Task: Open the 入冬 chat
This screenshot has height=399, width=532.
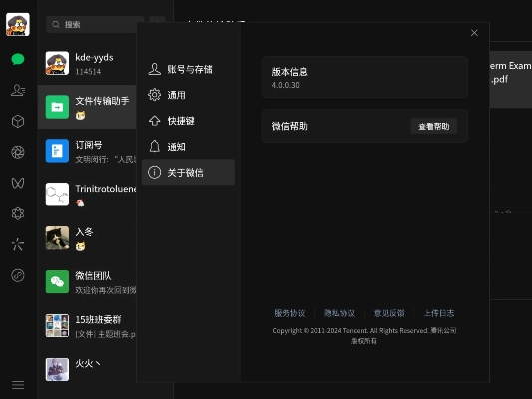Action: (87, 238)
